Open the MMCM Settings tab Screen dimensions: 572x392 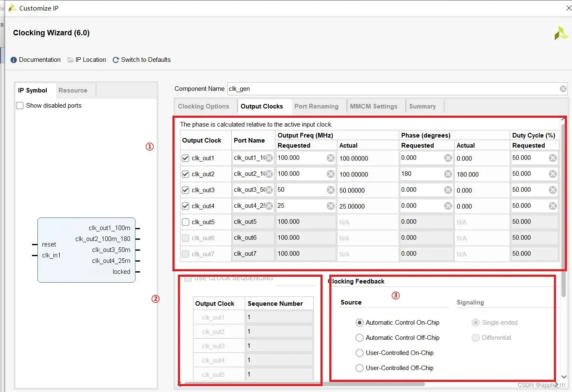coord(374,106)
